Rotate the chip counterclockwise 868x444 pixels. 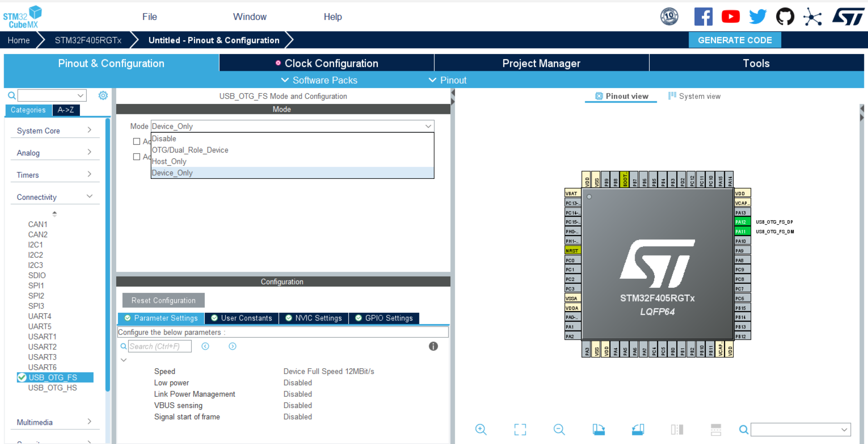(637, 429)
